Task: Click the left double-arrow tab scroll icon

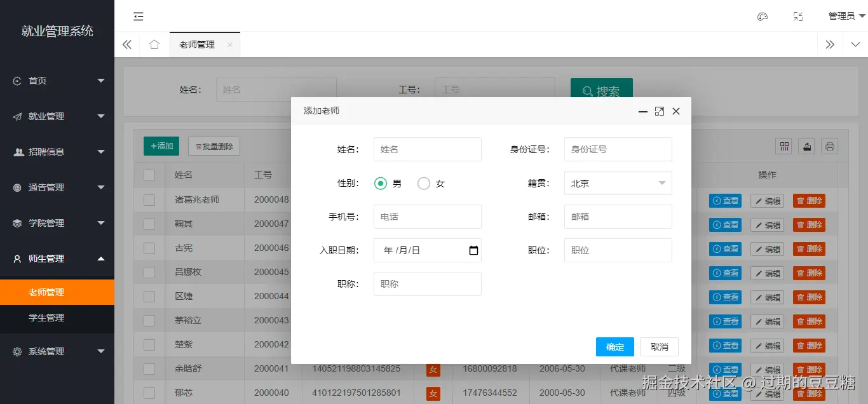Action: (x=126, y=44)
